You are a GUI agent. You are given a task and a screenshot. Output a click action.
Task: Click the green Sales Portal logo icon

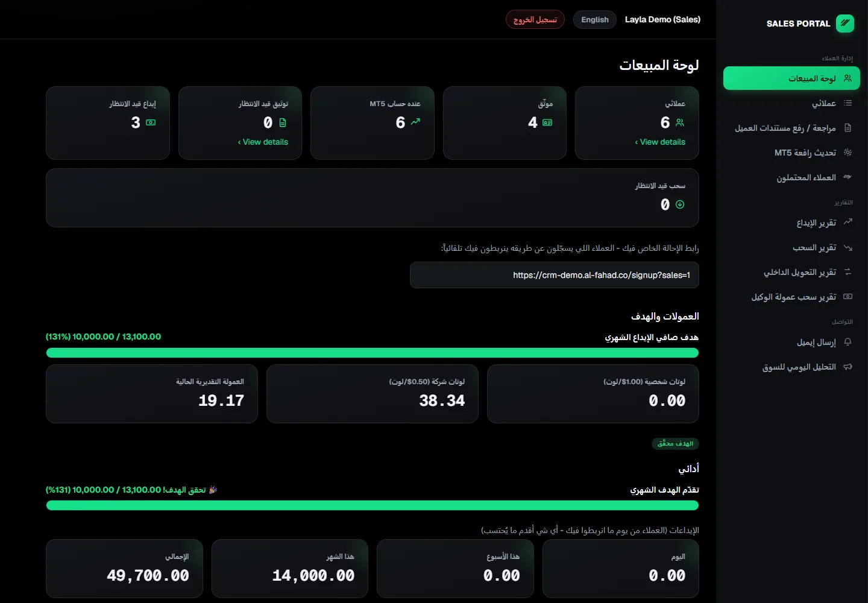coord(845,23)
